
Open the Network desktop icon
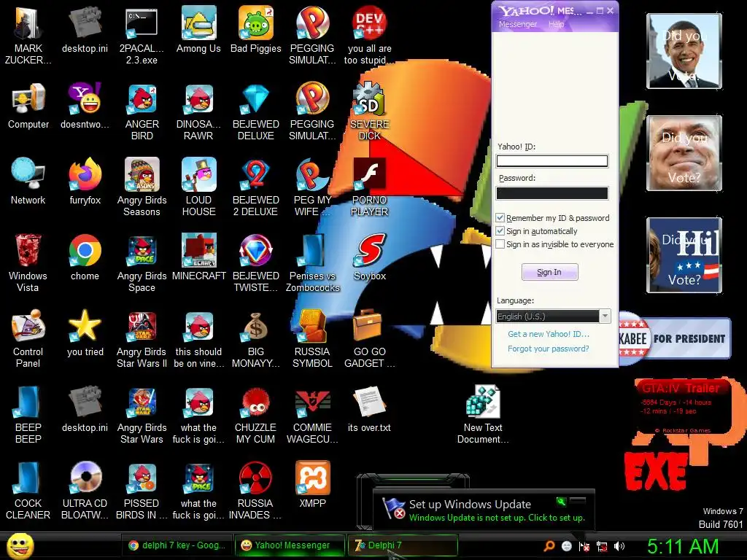pyautogui.click(x=28, y=182)
